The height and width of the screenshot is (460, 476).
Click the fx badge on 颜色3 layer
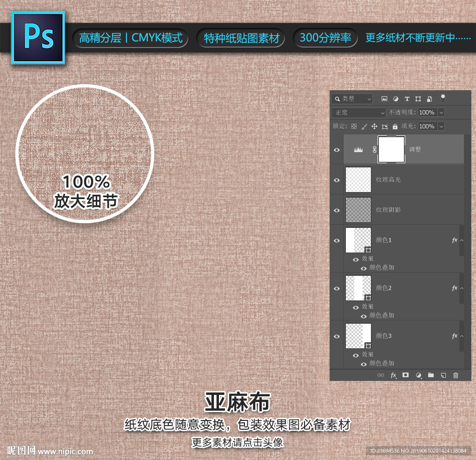455,336
